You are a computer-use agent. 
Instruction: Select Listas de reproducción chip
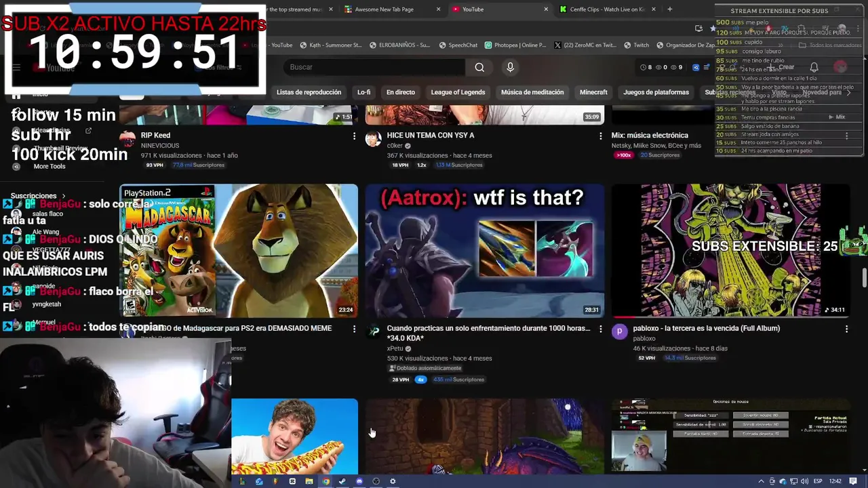coord(309,92)
